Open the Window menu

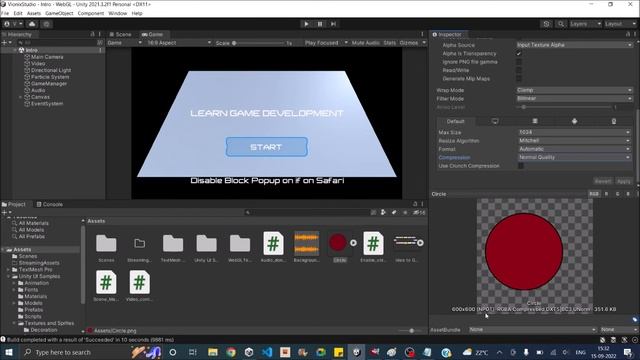point(118,13)
